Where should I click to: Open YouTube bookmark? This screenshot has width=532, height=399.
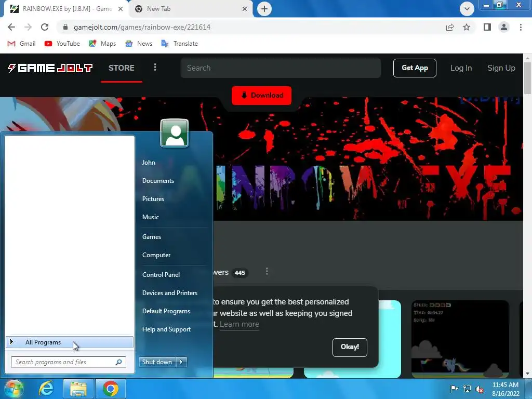(x=62, y=44)
